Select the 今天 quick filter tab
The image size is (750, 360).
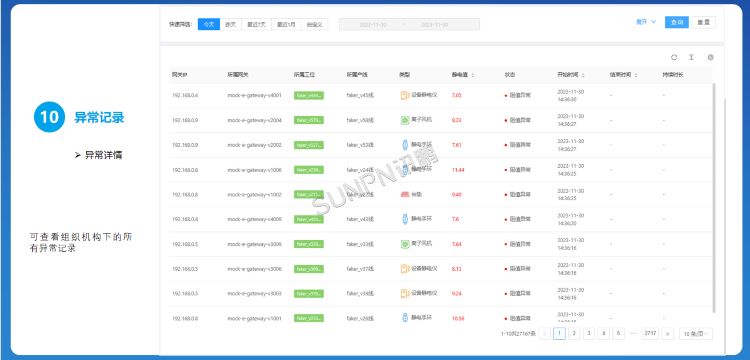[x=209, y=24]
